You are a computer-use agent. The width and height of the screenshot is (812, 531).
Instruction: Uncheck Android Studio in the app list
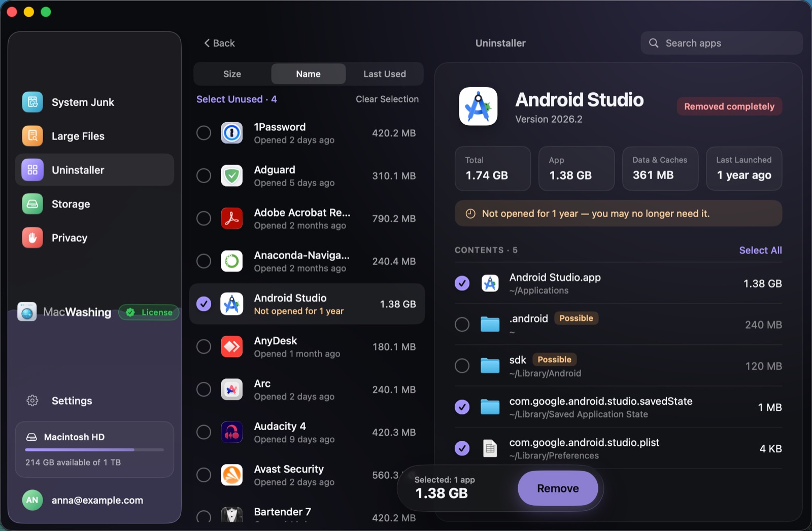204,304
